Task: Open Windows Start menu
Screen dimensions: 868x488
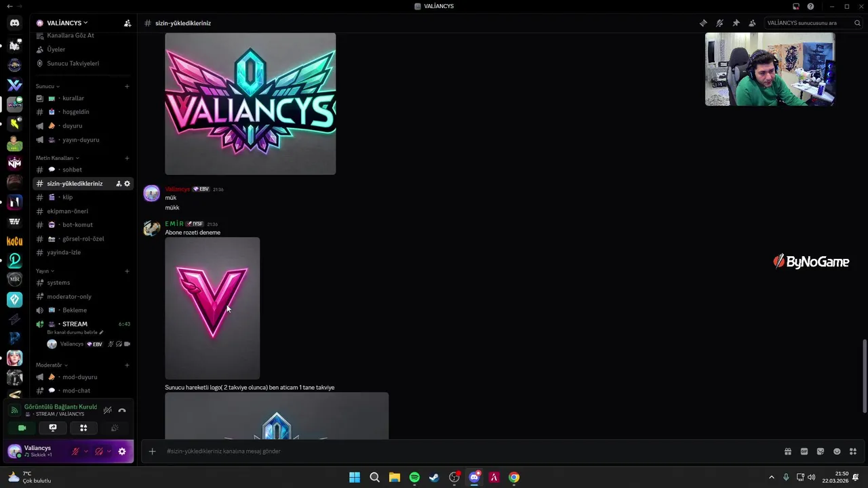Action: coord(355,477)
